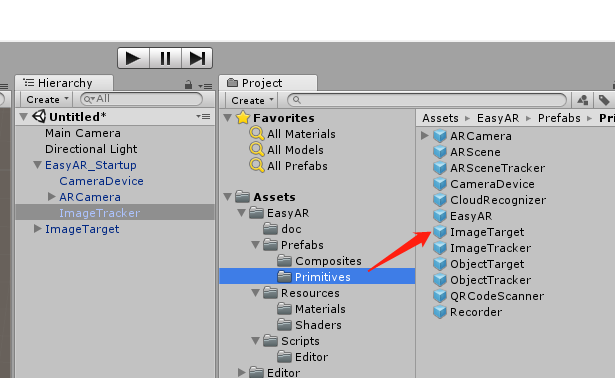Select ARCamera in the Hierarchy
The image size is (615, 378).
pyautogui.click(x=90, y=197)
